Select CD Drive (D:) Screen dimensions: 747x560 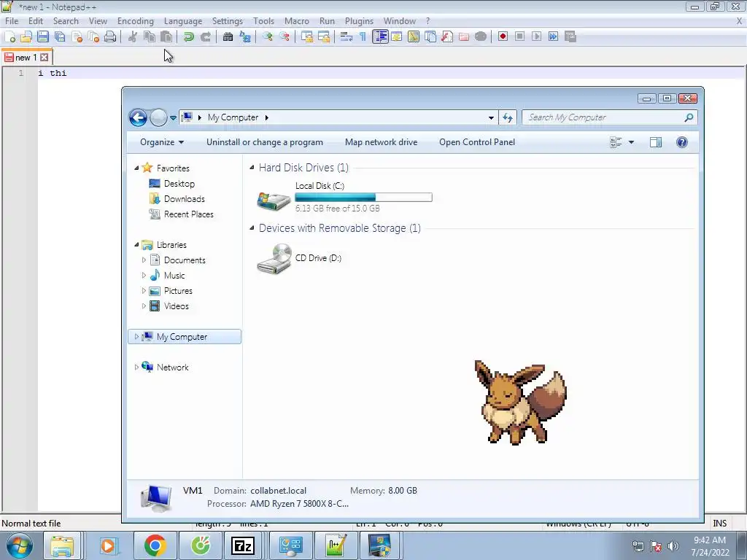[x=299, y=259]
